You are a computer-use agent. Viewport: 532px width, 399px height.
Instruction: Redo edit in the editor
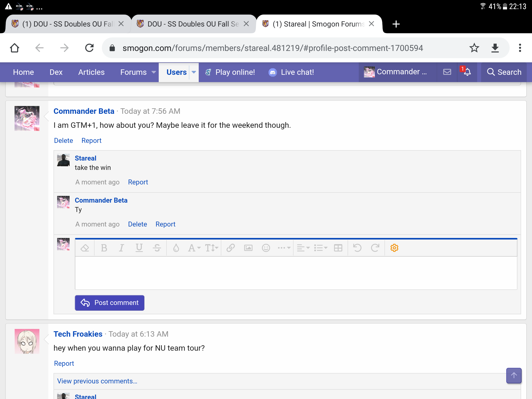(375, 248)
